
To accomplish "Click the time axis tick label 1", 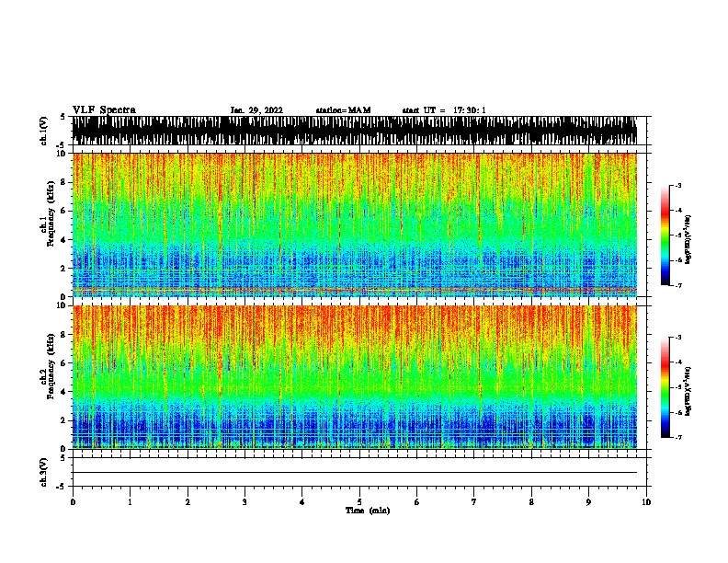I will [x=131, y=502].
